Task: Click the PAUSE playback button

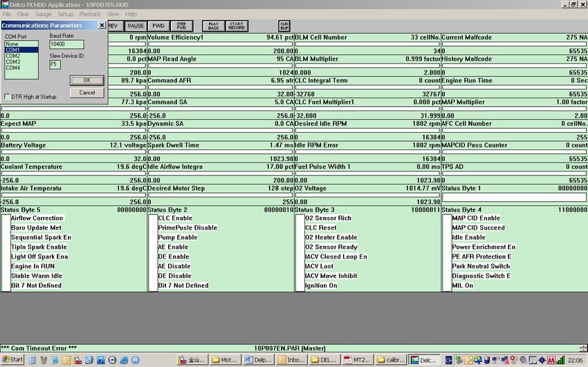Action: [x=136, y=26]
